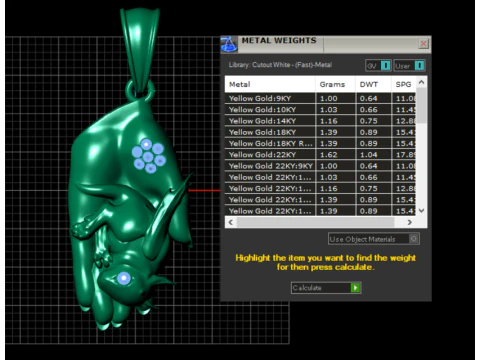Select the Yellow Gold:22KY row
480x360 pixels.
pos(320,155)
